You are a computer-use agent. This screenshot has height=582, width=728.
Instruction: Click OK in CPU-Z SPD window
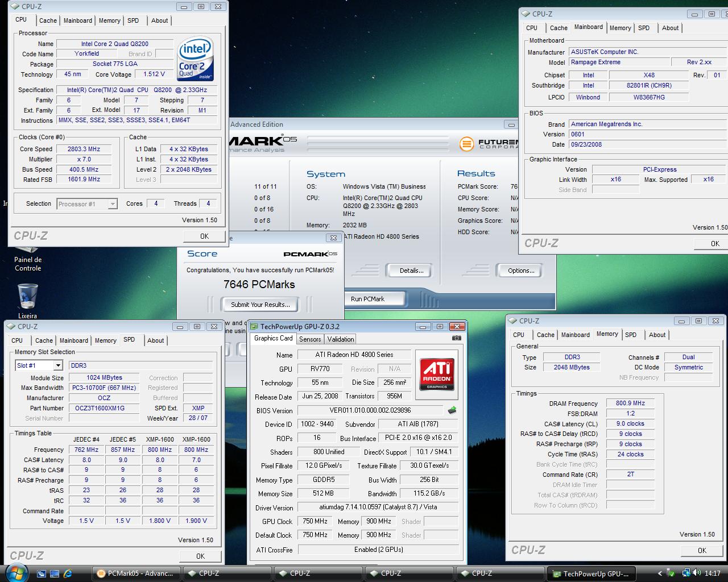(x=200, y=556)
